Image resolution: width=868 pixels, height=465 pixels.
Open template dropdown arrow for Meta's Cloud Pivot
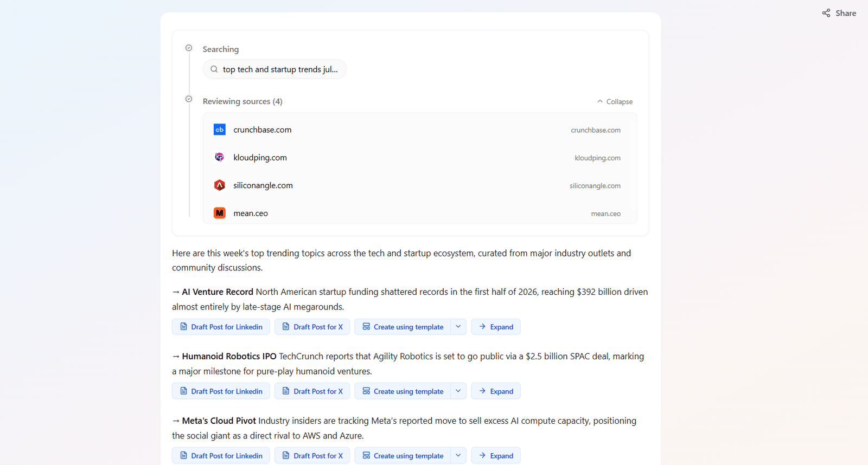point(458,456)
